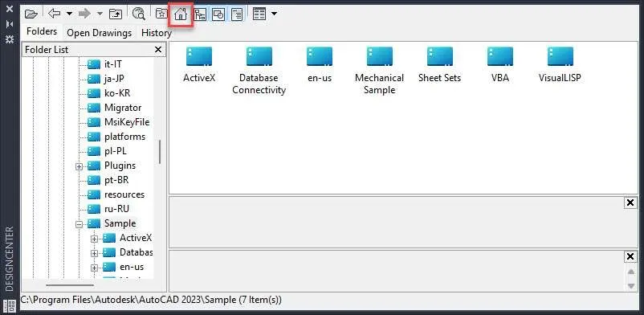This screenshot has height=315, width=644.
Task: Click the description pane scroll-up arrow
Action: point(631,272)
